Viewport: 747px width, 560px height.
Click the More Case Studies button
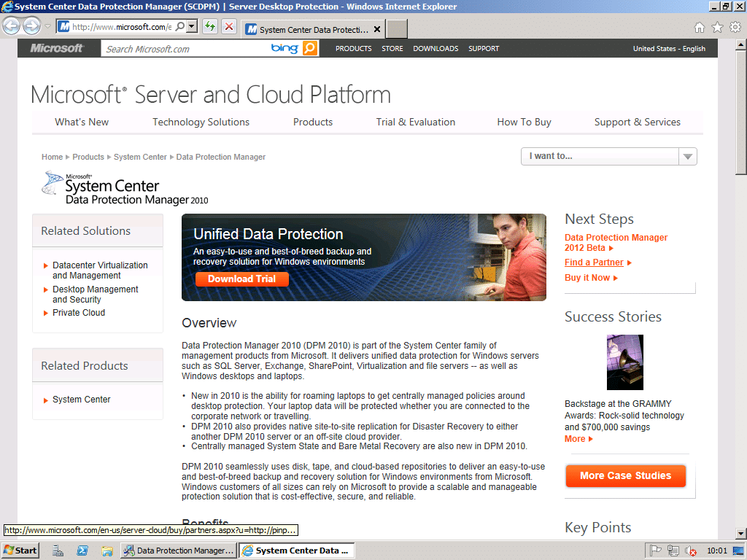(625, 475)
